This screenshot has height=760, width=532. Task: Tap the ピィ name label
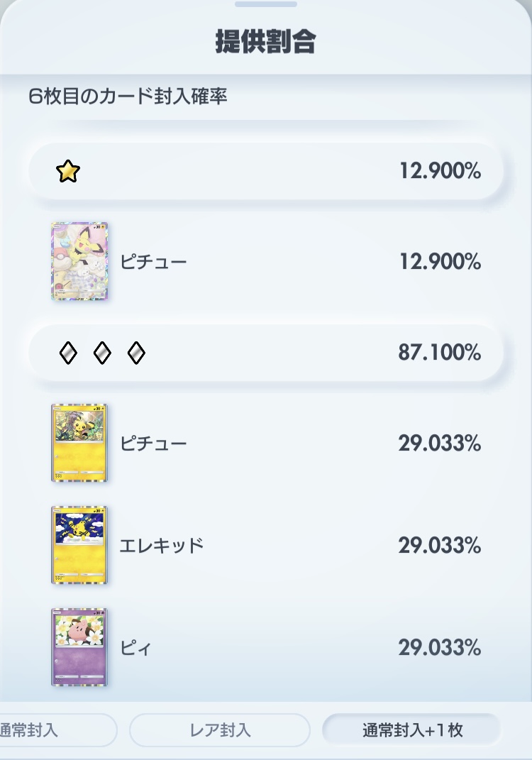point(135,648)
